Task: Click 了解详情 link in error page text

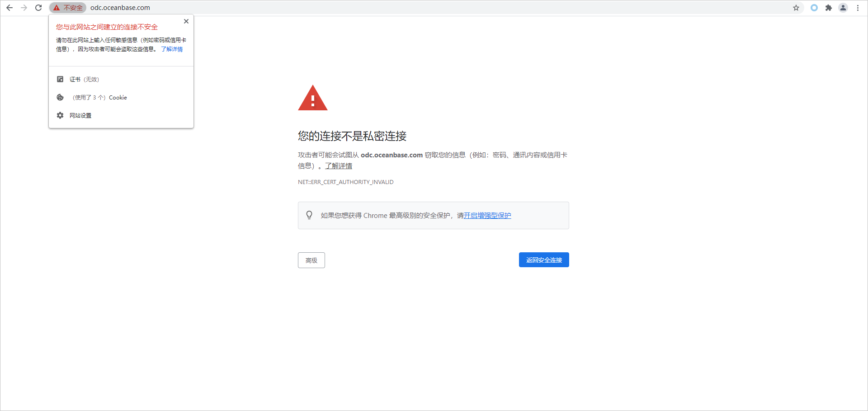Action: (339, 166)
